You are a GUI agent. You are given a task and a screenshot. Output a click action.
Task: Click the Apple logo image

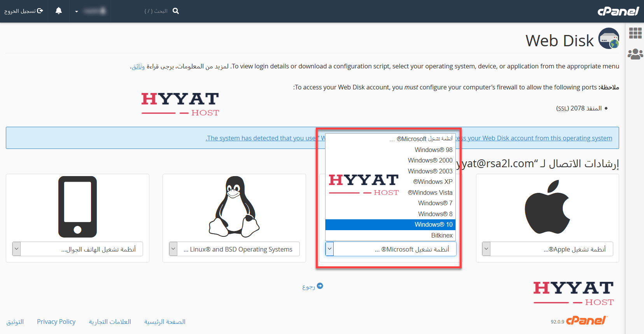(x=547, y=207)
